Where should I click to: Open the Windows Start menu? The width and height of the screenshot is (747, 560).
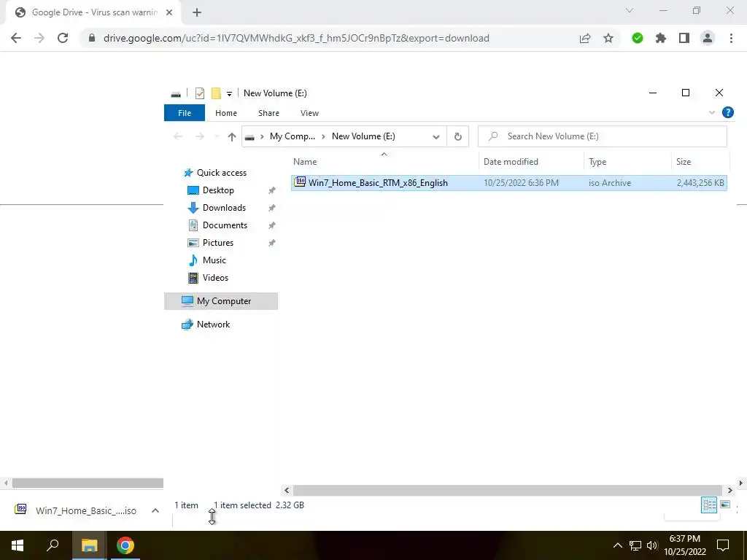[18, 545]
